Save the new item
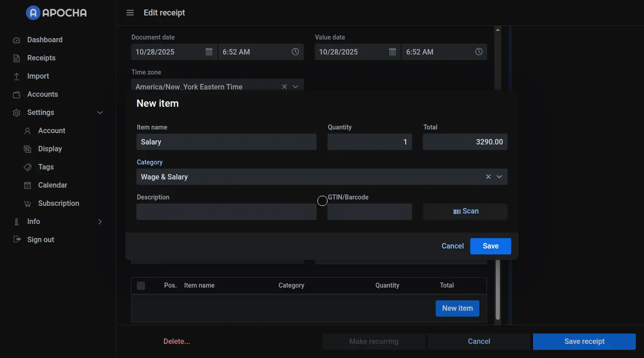This screenshot has height=358, width=644. [490, 246]
